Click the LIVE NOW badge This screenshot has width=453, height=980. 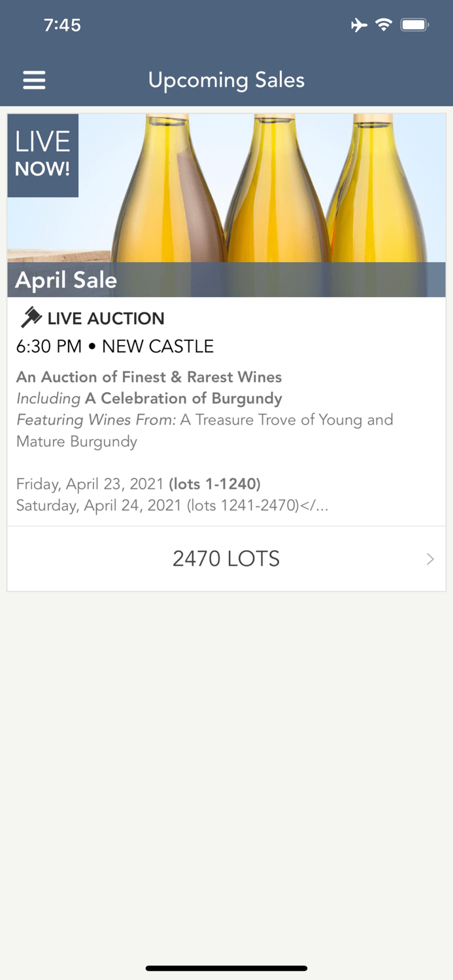pyautogui.click(x=42, y=154)
